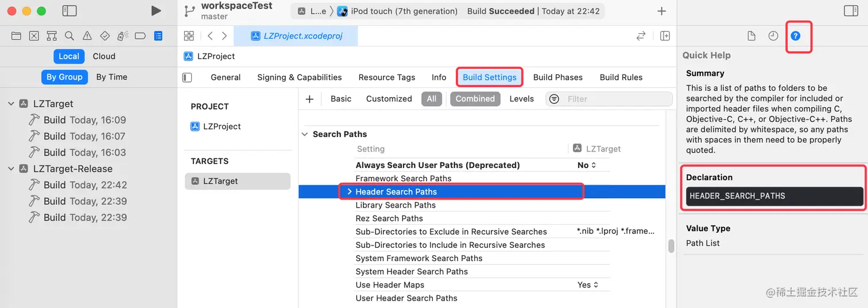This screenshot has height=308, width=868.
Task: Toggle the right inspector panel icon
Action: click(851, 11)
